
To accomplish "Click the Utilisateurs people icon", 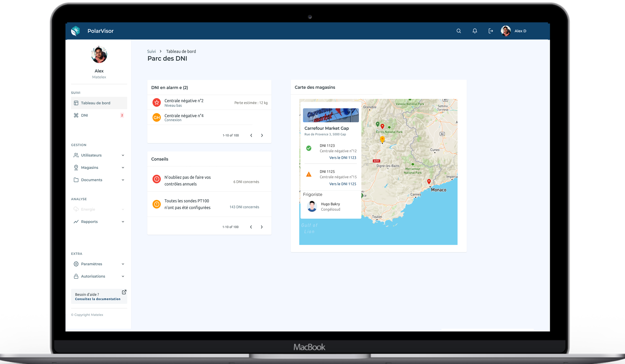I will pyautogui.click(x=76, y=155).
